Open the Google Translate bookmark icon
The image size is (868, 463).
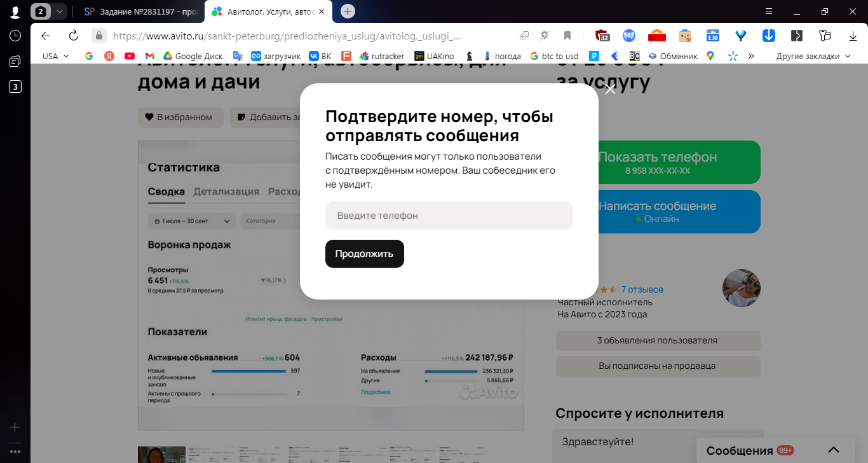(238, 56)
